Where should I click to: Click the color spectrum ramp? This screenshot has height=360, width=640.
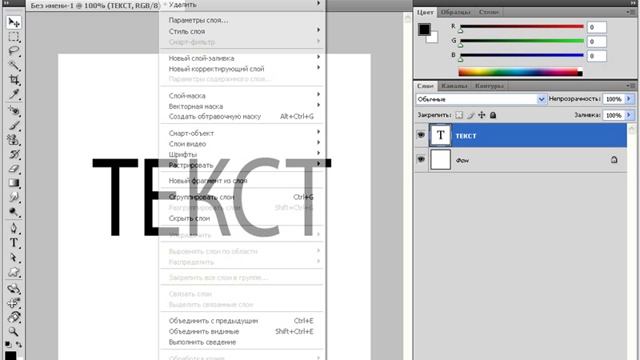pos(520,72)
